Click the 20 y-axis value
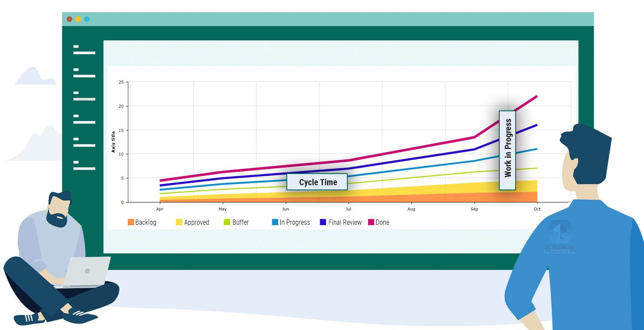The image size is (644, 330). coord(121,106)
